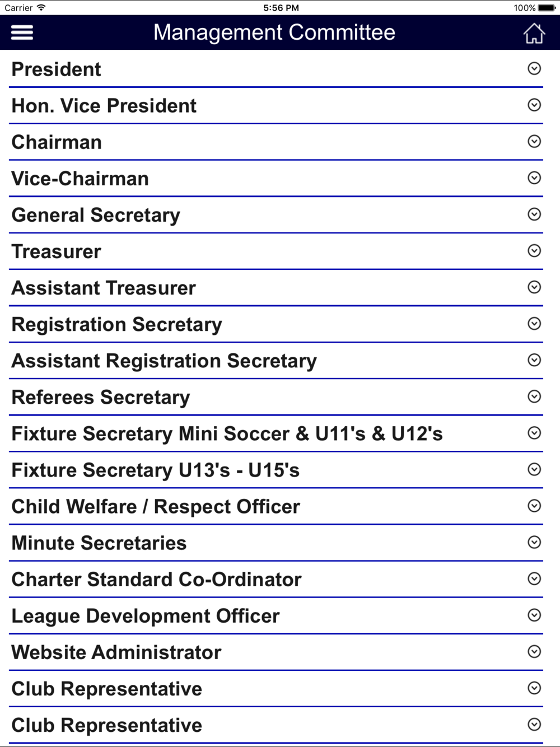Expand the first Club Representative chevron
The image size is (560, 747).
coord(534,688)
